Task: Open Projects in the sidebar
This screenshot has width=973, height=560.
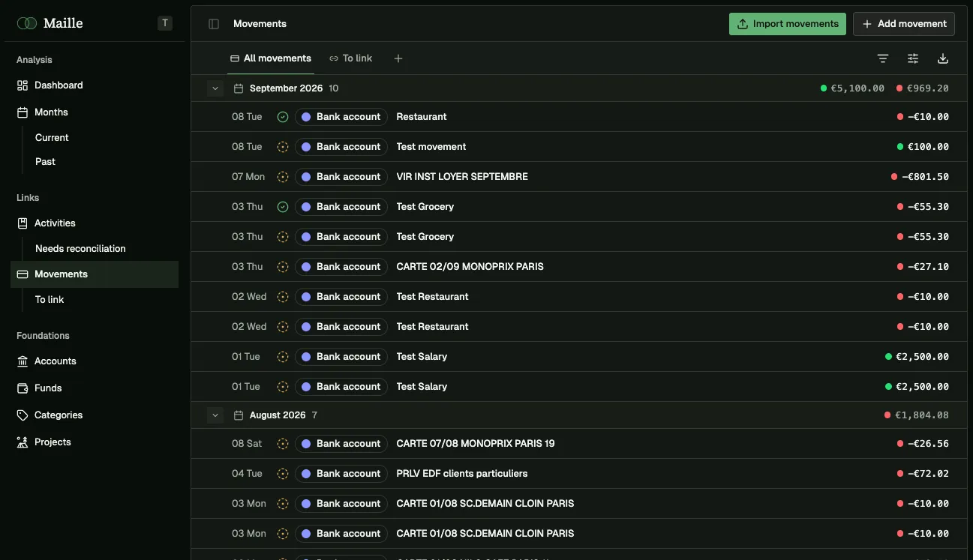Action: [x=95, y=442]
